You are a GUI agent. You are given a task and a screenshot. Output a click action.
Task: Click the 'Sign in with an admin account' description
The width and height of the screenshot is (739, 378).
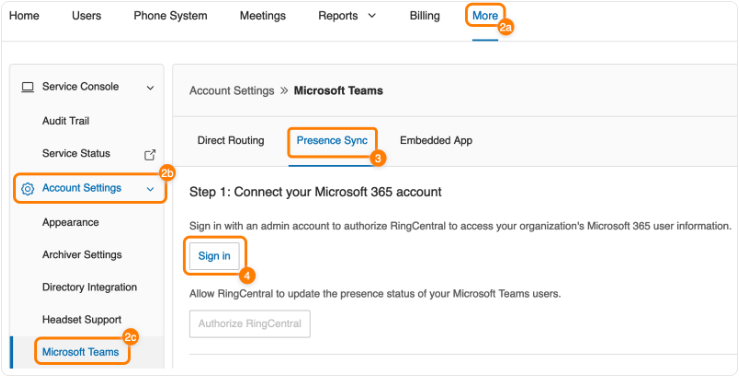pos(460,226)
